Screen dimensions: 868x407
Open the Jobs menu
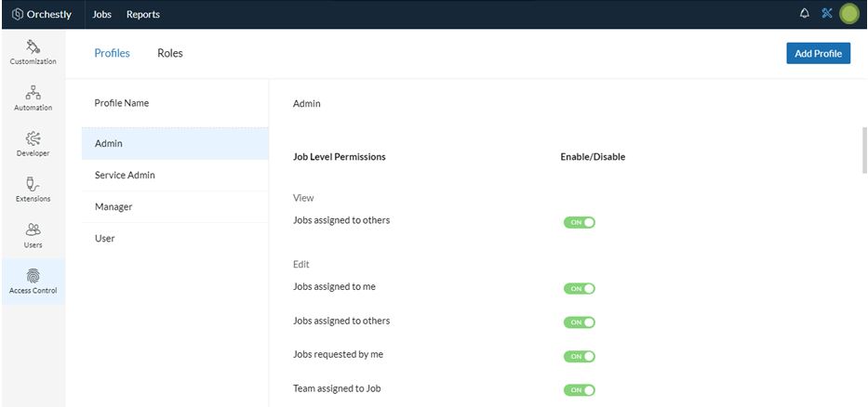point(101,14)
